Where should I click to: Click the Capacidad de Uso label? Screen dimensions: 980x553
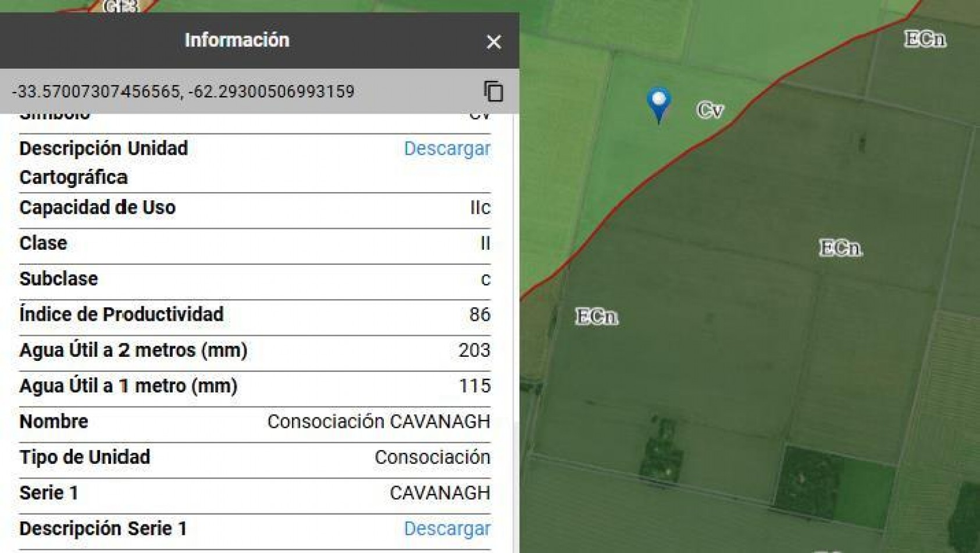[x=98, y=208]
